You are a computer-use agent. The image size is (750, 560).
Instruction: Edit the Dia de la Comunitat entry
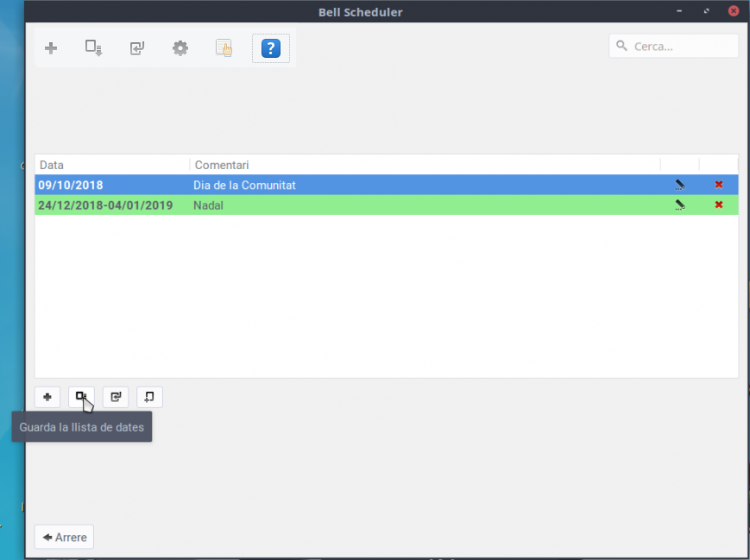coord(680,185)
